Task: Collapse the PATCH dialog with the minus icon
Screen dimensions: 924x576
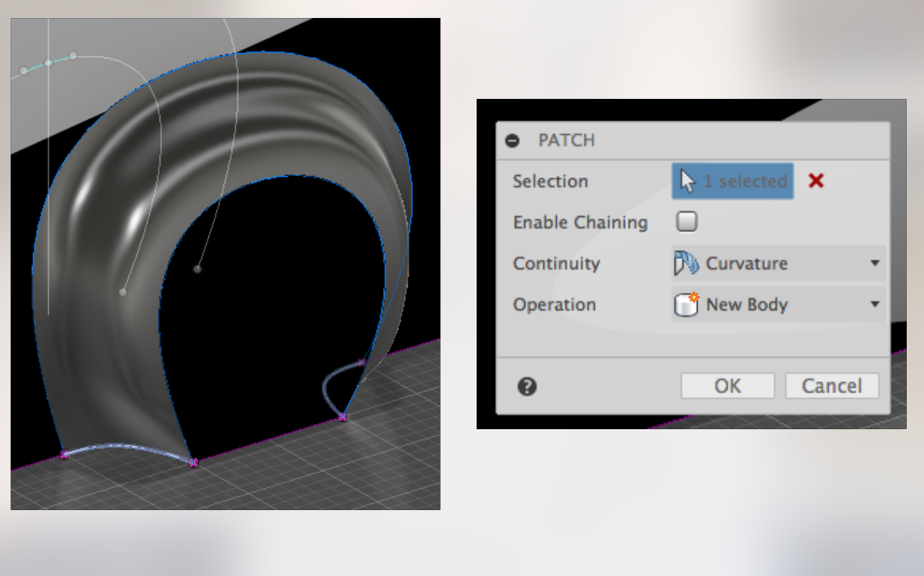Action: tap(513, 140)
